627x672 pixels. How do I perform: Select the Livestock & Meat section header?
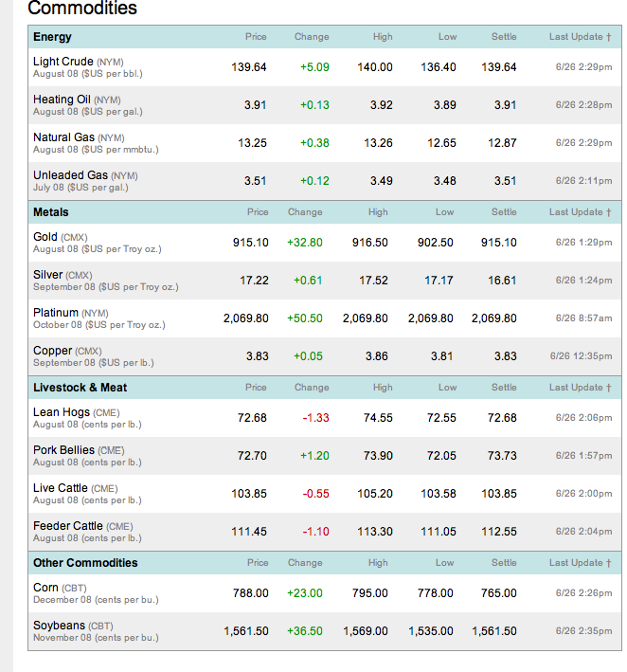(x=80, y=388)
